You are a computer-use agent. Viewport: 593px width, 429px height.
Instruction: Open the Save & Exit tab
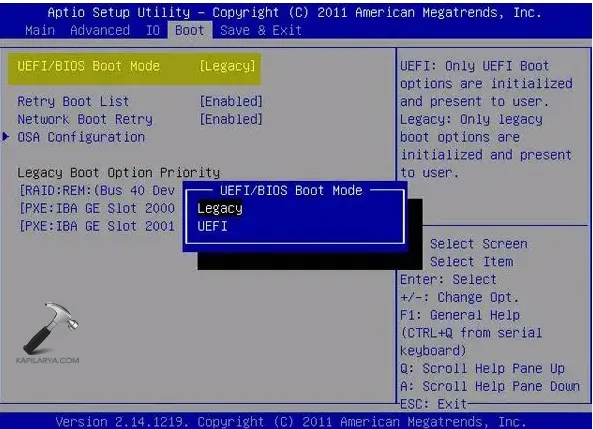coord(261,30)
